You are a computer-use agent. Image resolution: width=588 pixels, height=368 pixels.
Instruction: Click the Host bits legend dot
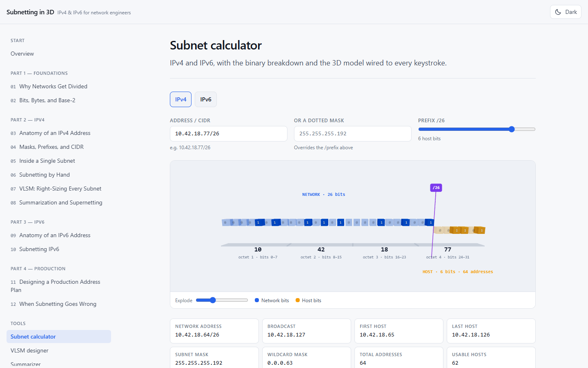pyautogui.click(x=298, y=300)
